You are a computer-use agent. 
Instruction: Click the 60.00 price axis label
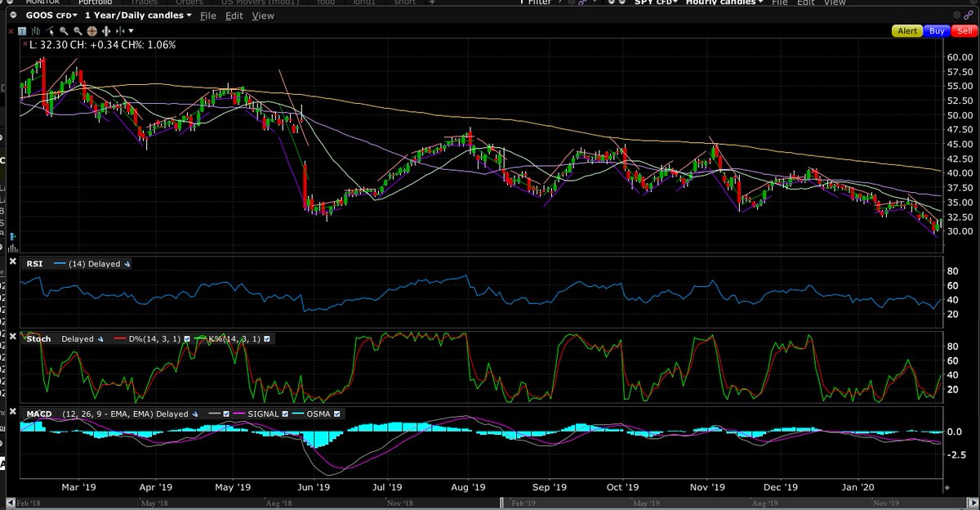click(x=960, y=58)
